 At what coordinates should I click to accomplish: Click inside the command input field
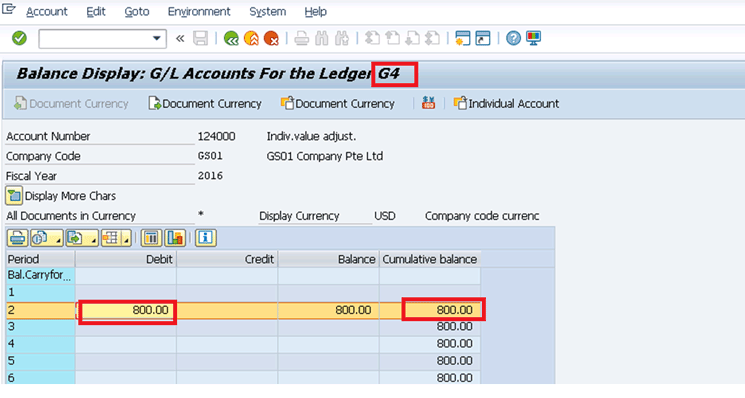[x=95, y=38]
